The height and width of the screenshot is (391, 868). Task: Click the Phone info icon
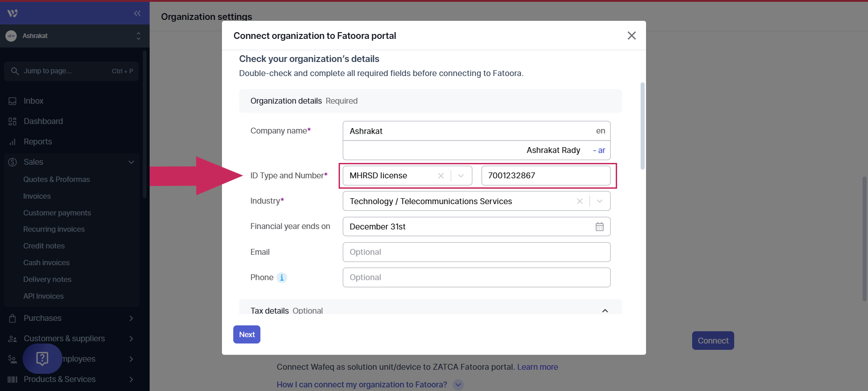[282, 277]
